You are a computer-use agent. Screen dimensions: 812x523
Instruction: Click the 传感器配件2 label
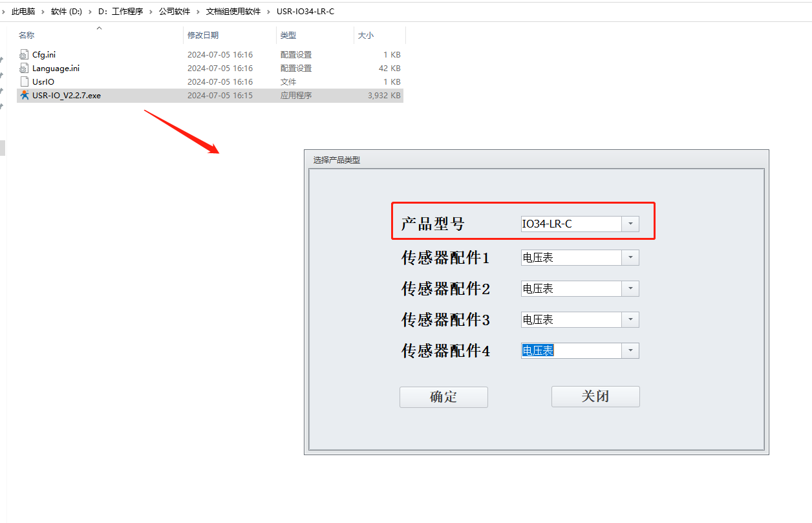(445, 289)
